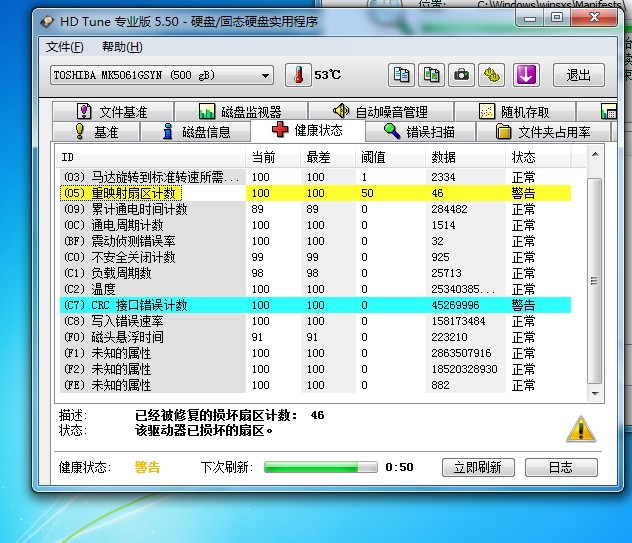Take a screenshot with camera icon

[x=462, y=75]
